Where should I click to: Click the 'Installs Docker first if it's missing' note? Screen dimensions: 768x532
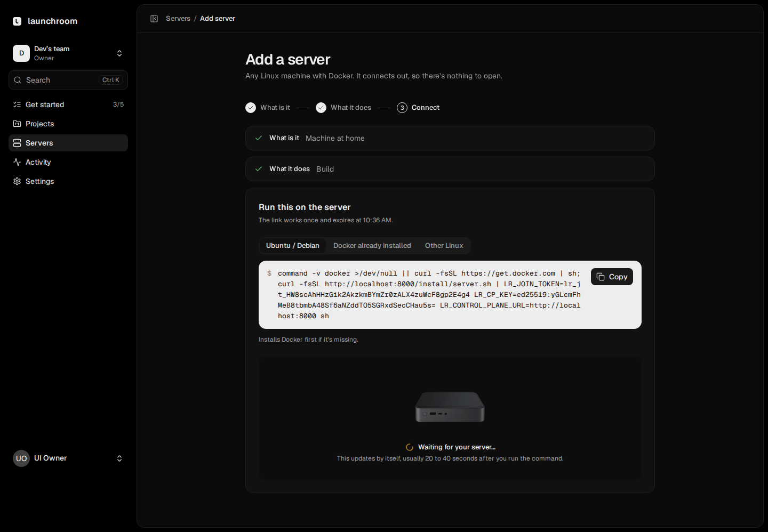[x=308, y=340]
